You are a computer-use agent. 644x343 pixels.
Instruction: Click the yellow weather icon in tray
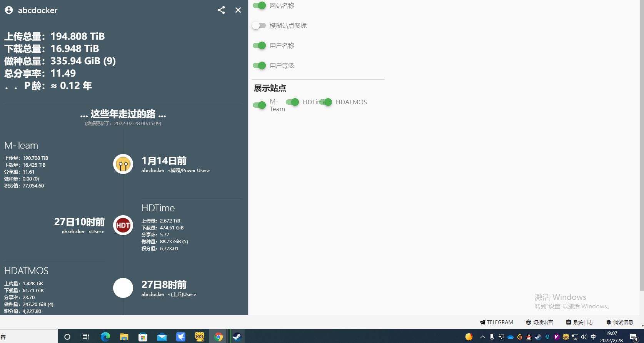point(469,337)
